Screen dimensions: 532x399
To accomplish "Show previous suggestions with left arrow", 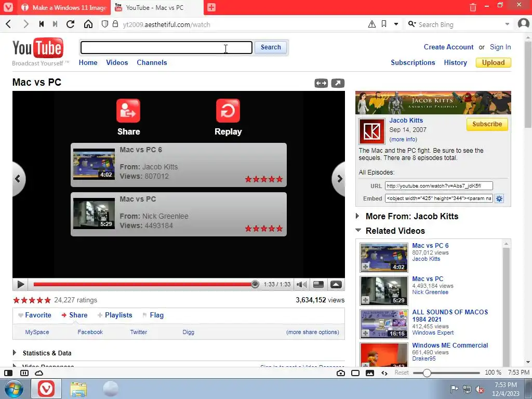I will (x=18, y=179).
